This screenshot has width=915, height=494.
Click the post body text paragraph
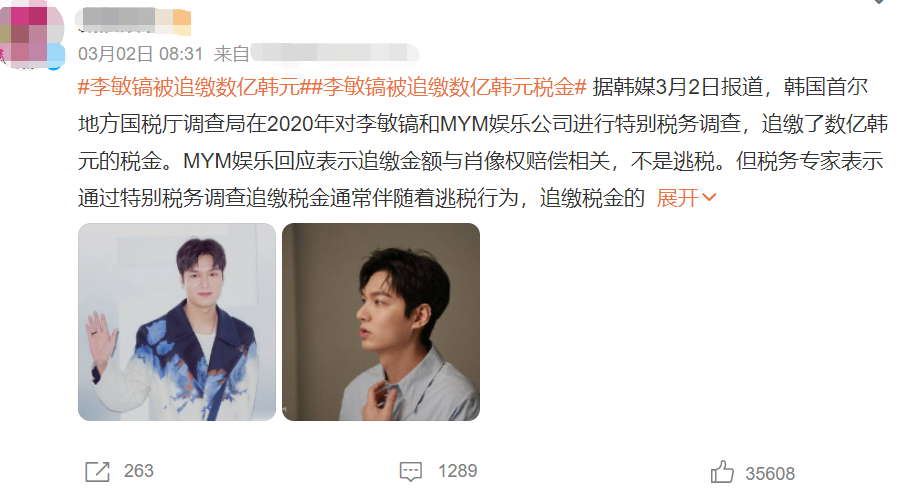(x=483, y=142)
